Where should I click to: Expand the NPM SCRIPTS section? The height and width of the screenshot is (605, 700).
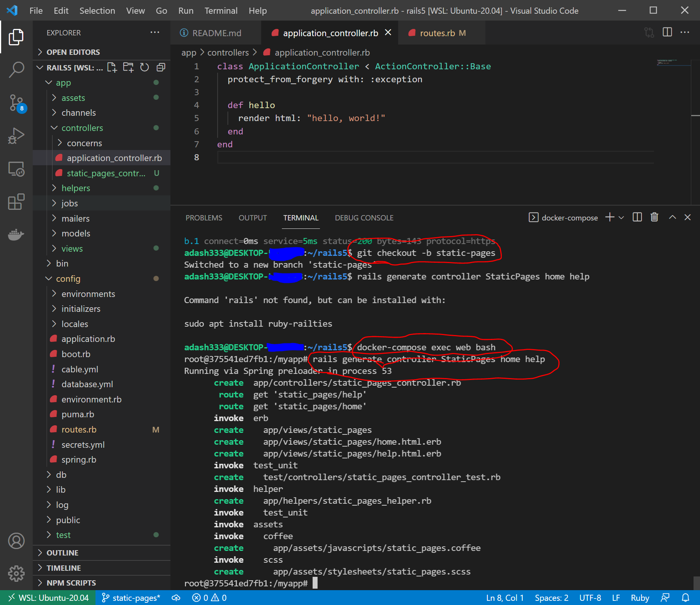[x=71, y=583]
